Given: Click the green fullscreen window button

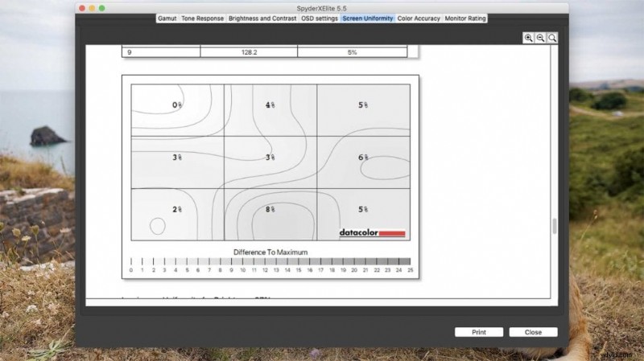Looking at the screenshot, I should click(x=102, y=8).
